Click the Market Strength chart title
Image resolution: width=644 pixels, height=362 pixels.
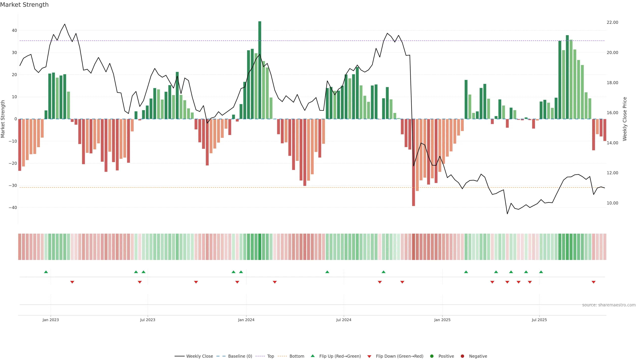point(24,5)
